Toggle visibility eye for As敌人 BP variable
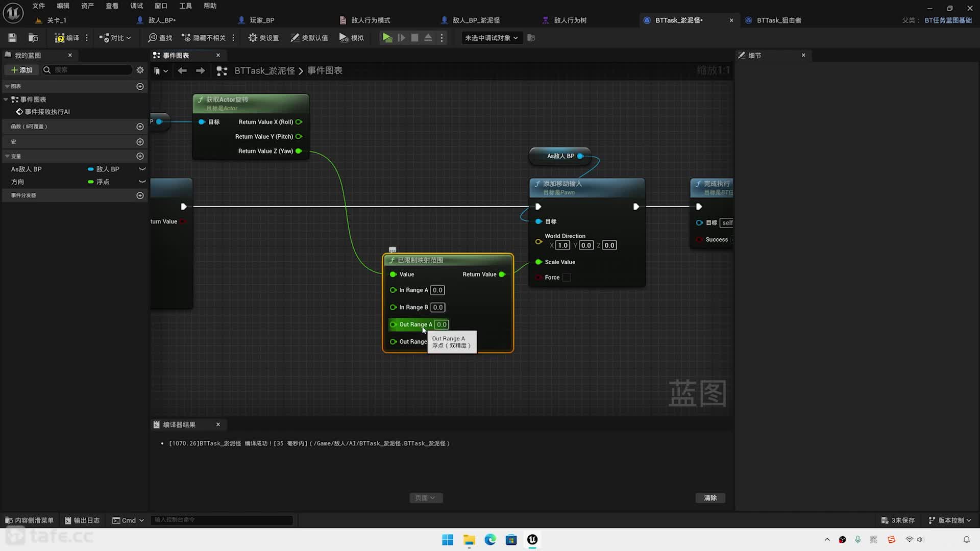980x551 pixels. coord(142,169)
